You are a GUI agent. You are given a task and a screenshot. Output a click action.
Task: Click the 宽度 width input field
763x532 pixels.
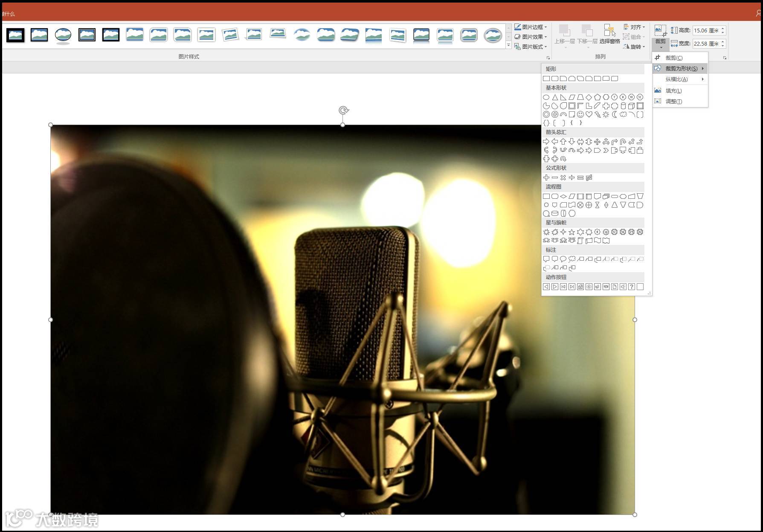tap(706, 44)
